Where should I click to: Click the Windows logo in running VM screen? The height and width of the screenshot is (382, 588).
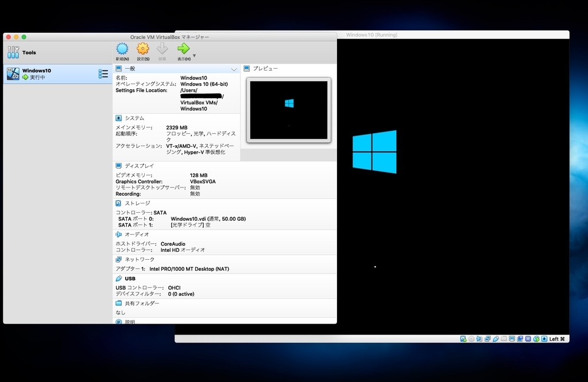(374, 151)
